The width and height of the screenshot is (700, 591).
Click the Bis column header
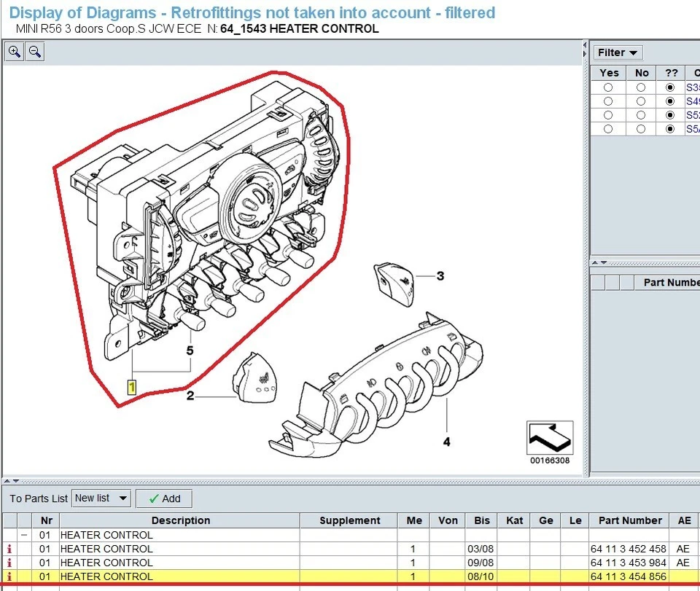click(x=482, y=520)
